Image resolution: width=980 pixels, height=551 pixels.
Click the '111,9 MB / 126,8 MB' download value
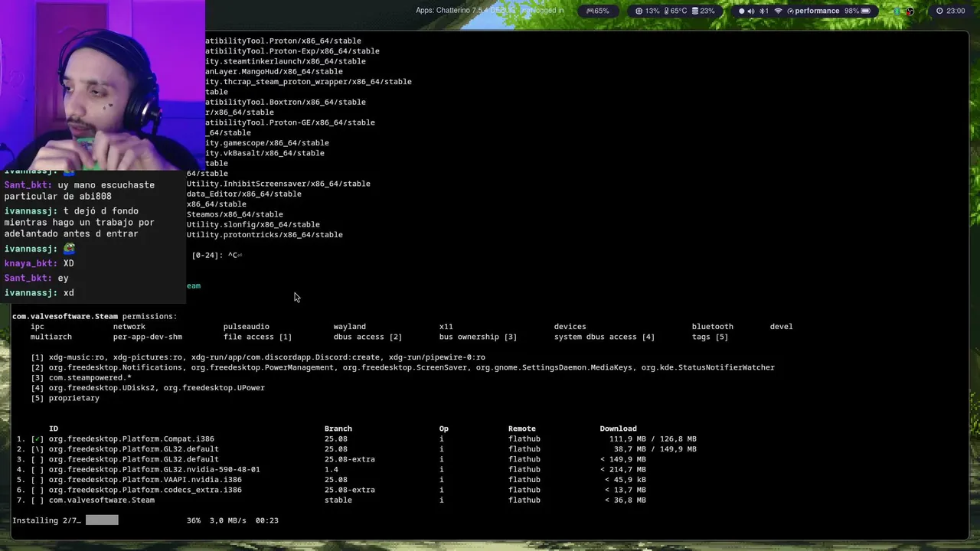click(x=653, y=439)
